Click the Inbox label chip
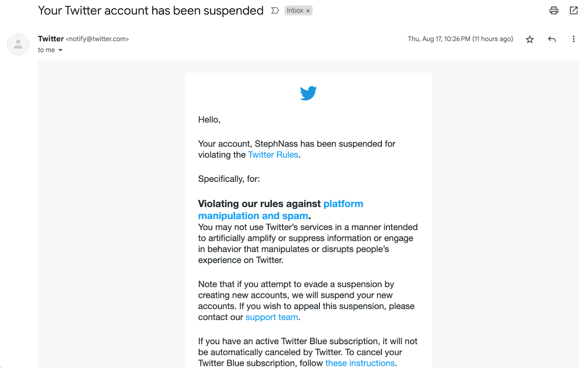The height and width of the screenshot is (368, 588). point(295,11)
